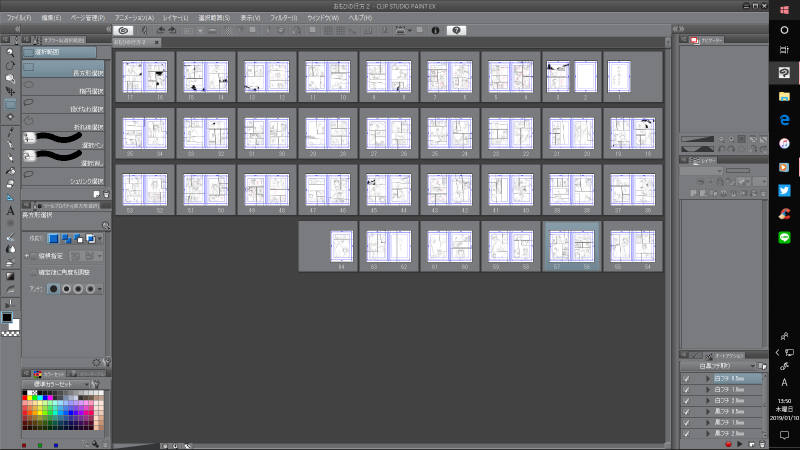Viewport: 800px width, 450px height.
Task: Toggle 確定後に角度を調整 checkbox
Action: click(x=34, y=272)
